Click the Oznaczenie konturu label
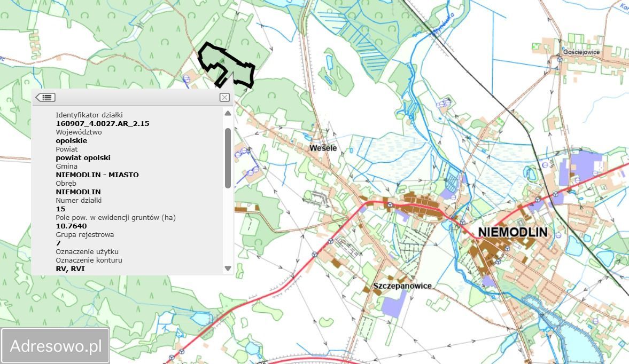The height and width of the screenshot is (364, 629). point(89,260)
